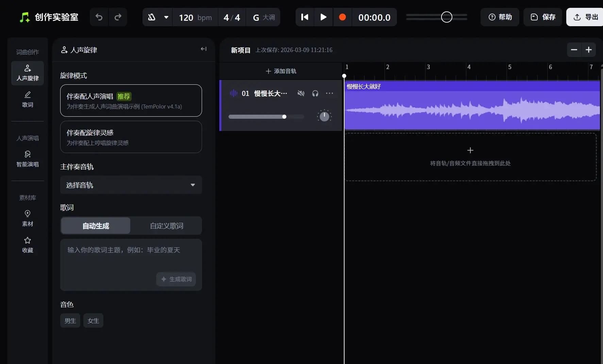The image size is (603, 364).
Task: Select the 伴奏配旋律灵感 melody mode
Action: click(131, 137)
